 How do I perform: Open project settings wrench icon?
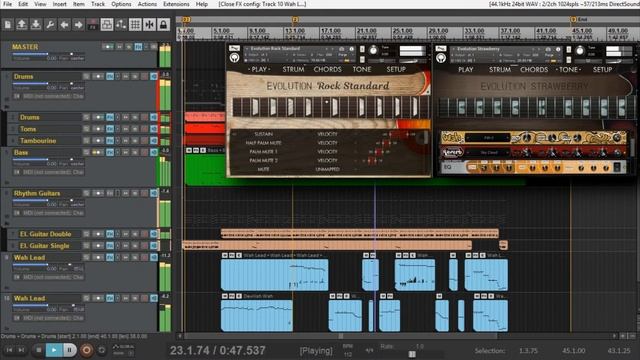coord(50,25)
